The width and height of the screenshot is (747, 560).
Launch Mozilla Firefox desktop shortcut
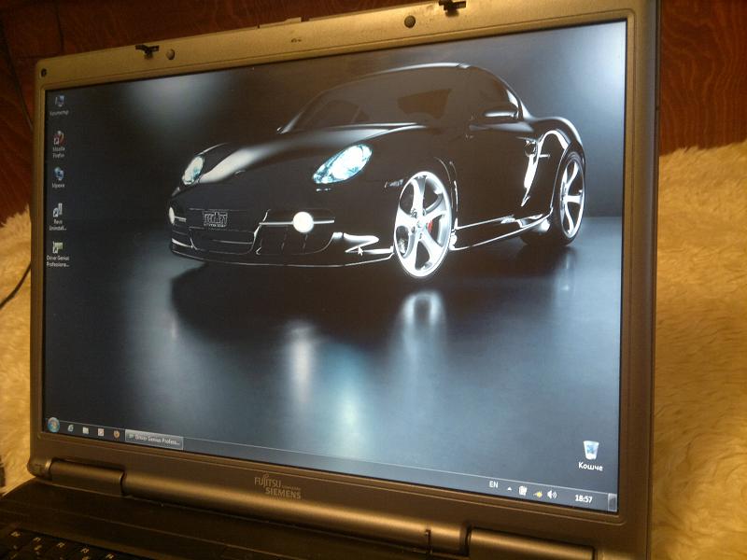point(59,139)
